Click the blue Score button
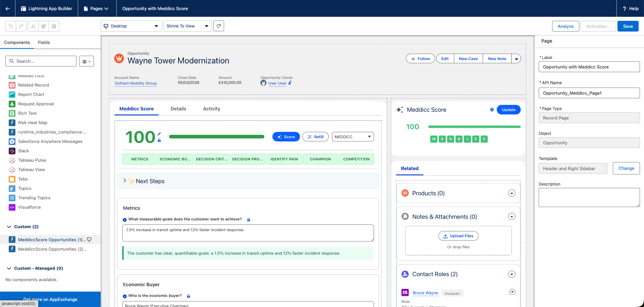The width and height of the screenshot is (644, 307). click(x=286, y=137)
